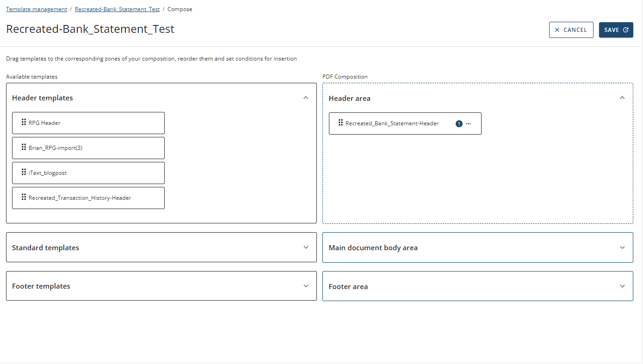Click the Cancel button
The image size is (643, 364).
click(571, 30)
